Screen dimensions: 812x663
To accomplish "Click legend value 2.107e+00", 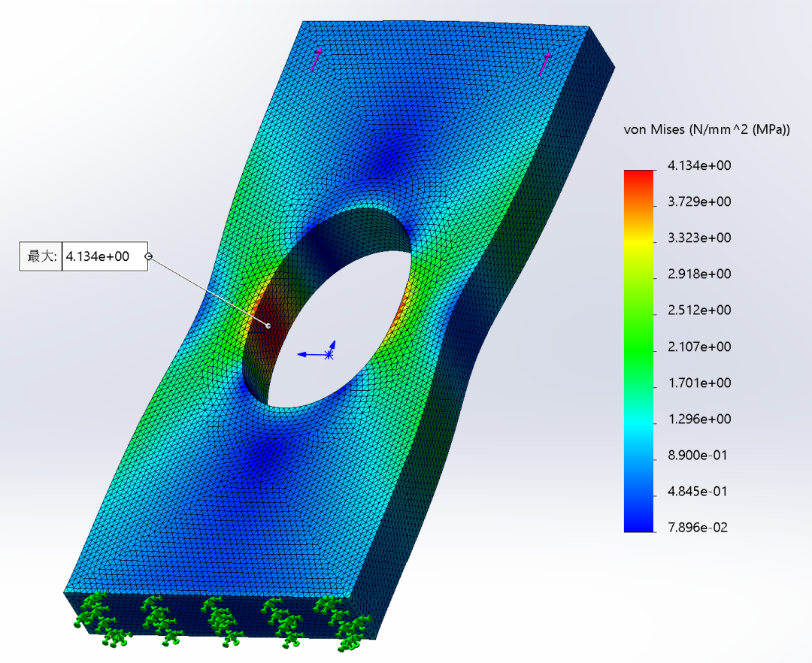I will pyautogui.click(x=699, y=347).
